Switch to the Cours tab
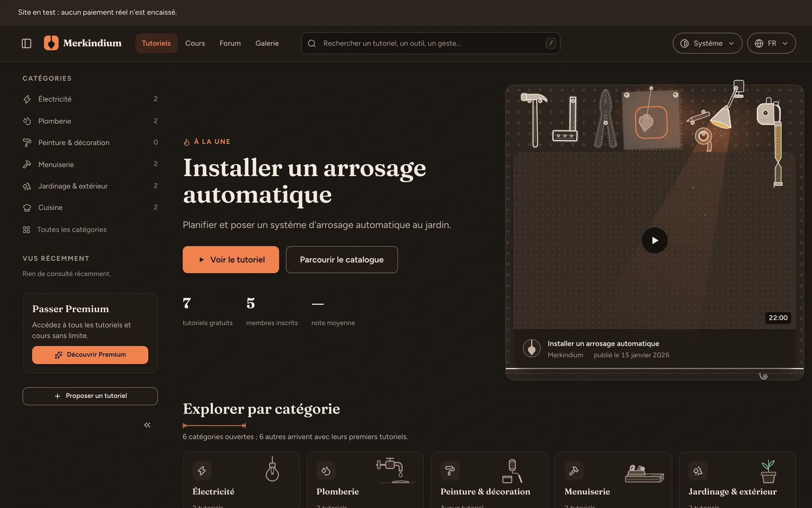This screenshot has height=508, width=812. pos(195,43)
